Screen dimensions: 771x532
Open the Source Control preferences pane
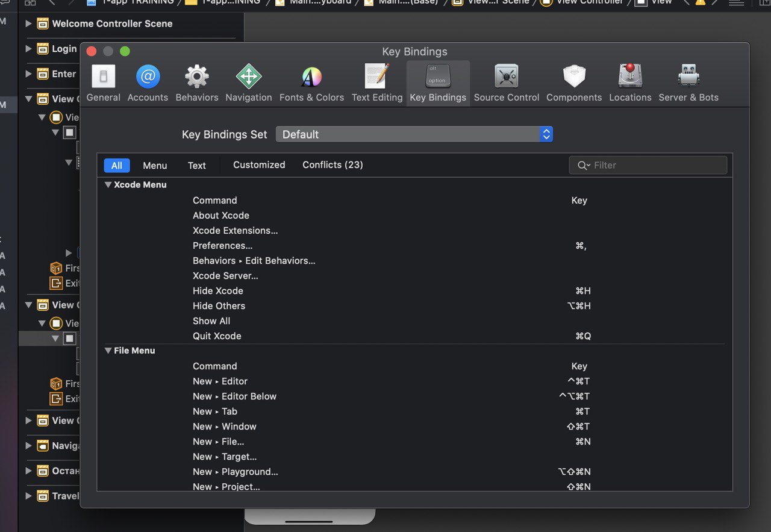(x=507, y=83)
